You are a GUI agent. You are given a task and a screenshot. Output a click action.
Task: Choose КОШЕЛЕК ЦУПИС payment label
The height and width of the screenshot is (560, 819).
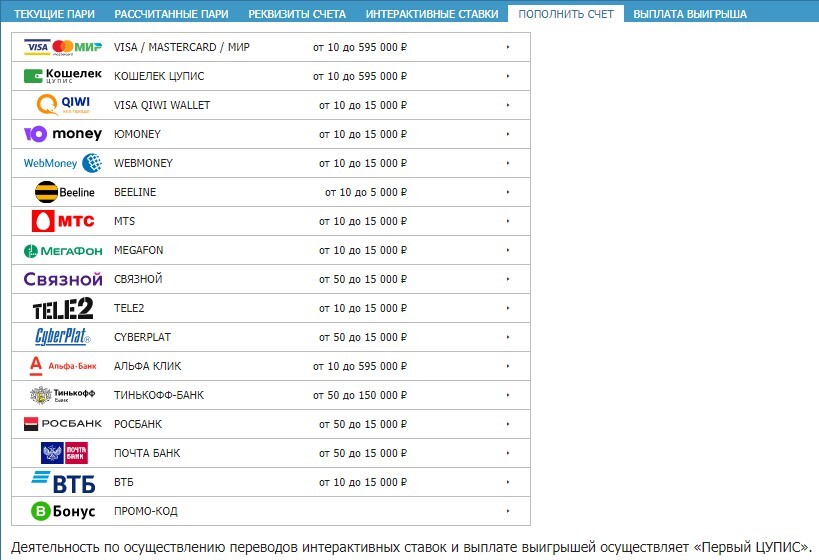click(159, 76)
